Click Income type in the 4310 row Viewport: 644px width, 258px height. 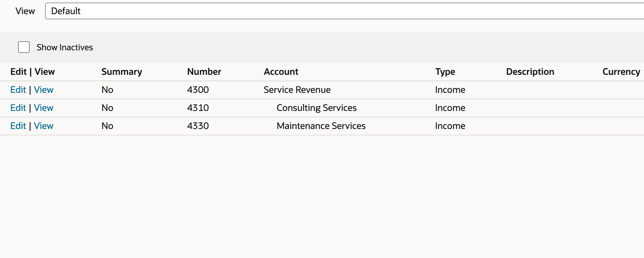pos(450,108)
